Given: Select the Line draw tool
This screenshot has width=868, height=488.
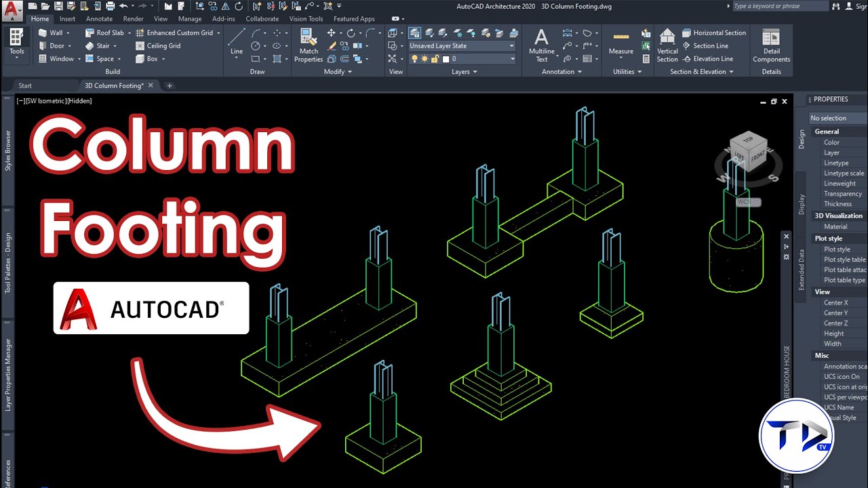Looking at the screenshot, I should tap(236, 42).
